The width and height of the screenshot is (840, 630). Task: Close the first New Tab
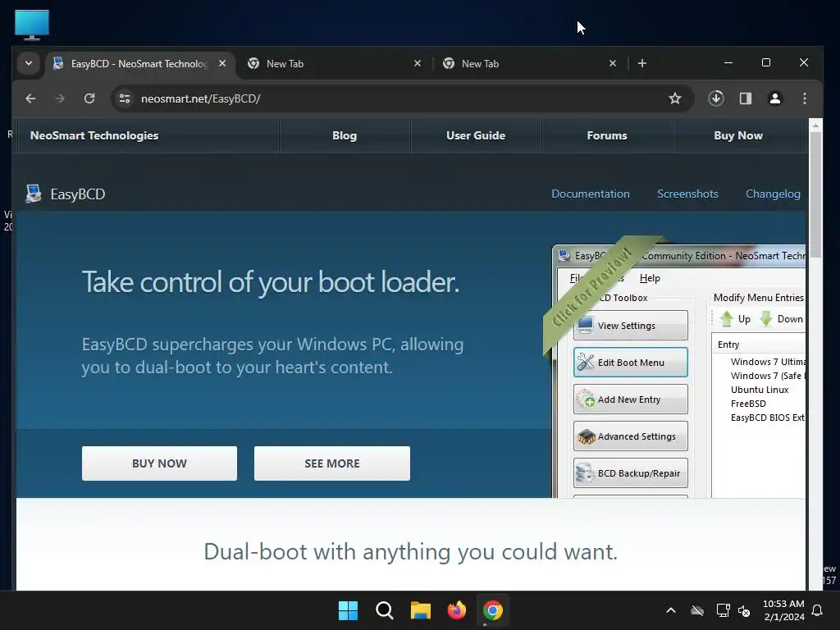418,63
